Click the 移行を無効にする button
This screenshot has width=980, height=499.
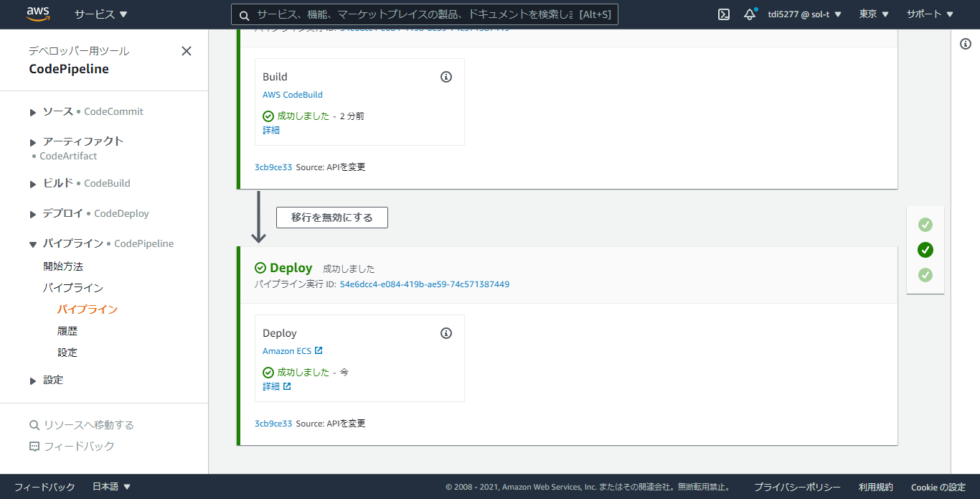[332, 218]
